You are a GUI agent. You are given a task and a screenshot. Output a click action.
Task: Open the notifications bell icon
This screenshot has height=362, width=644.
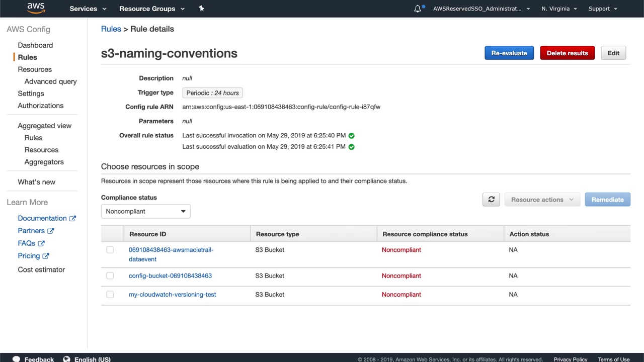418,9
